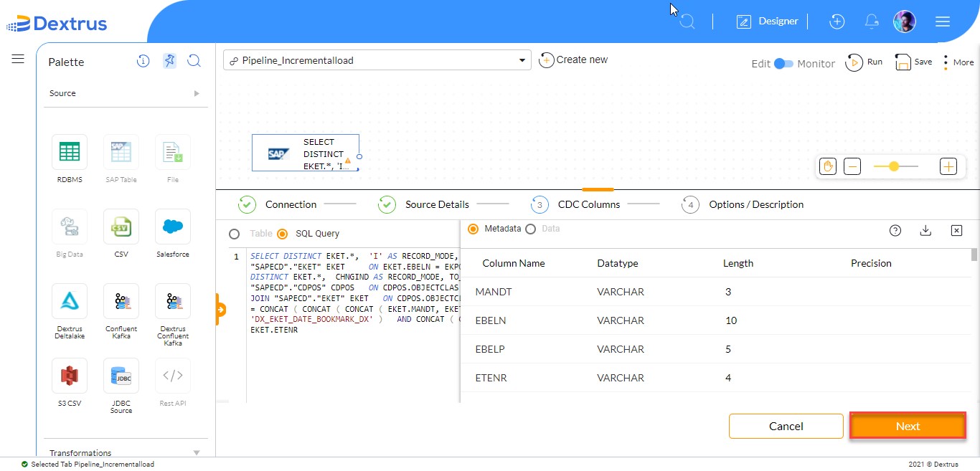Click the Palette info icon
The height and width of the screenshot is (471, 980).
click(143, 62)
